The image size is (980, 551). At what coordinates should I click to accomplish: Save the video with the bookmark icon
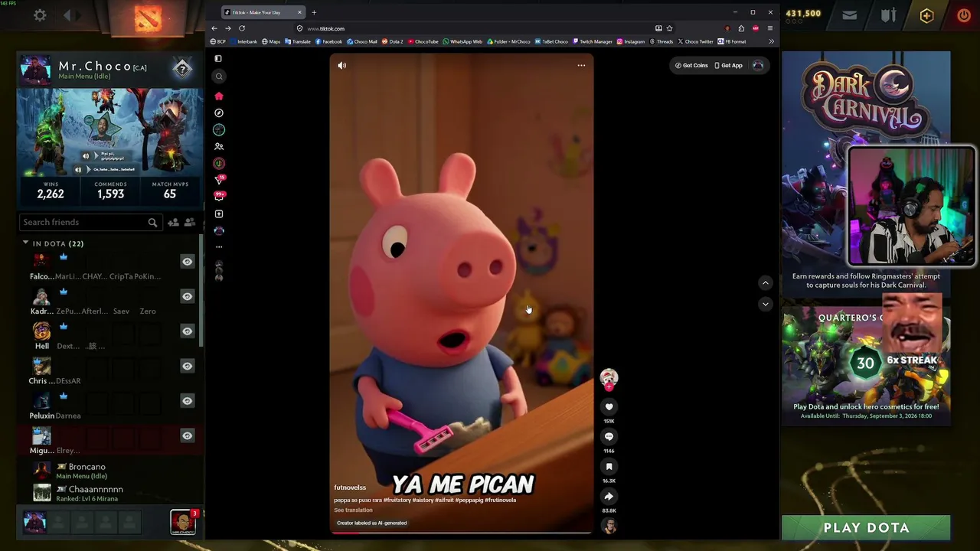click(x=609, y=466)
